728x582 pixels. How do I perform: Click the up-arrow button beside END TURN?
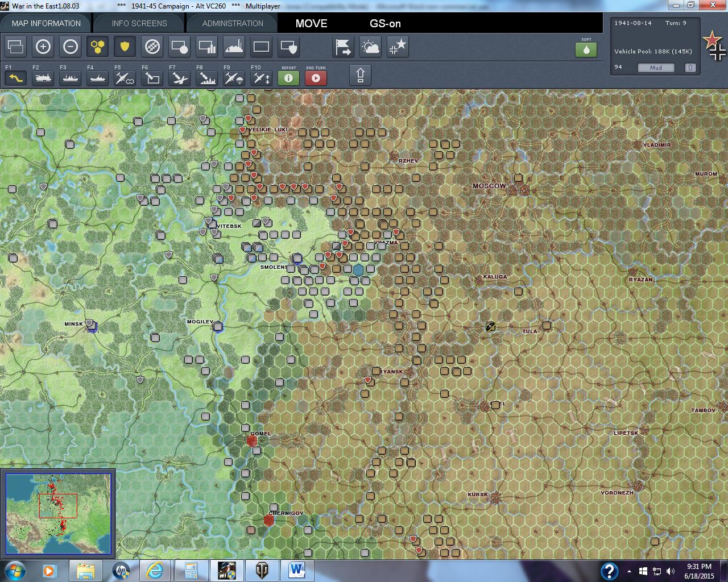tap(360, 75)
